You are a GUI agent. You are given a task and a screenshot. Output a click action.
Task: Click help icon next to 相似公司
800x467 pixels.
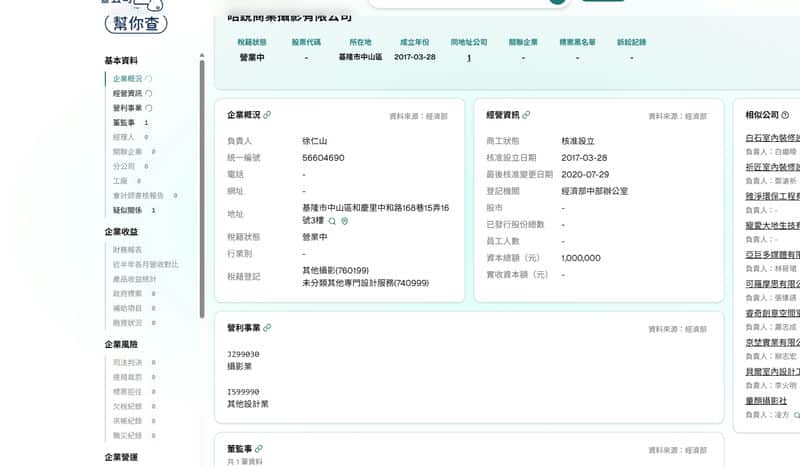[785, 115]
